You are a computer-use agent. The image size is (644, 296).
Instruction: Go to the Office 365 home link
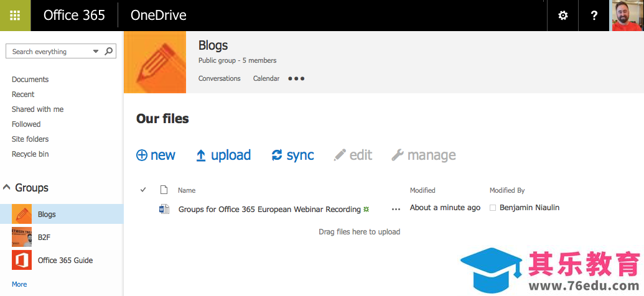coord(74,15)
